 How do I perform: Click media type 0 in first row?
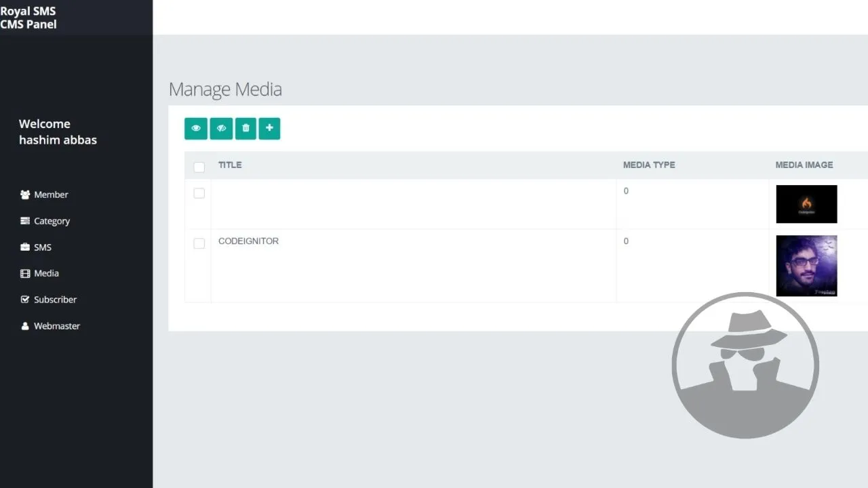(626, 191)
